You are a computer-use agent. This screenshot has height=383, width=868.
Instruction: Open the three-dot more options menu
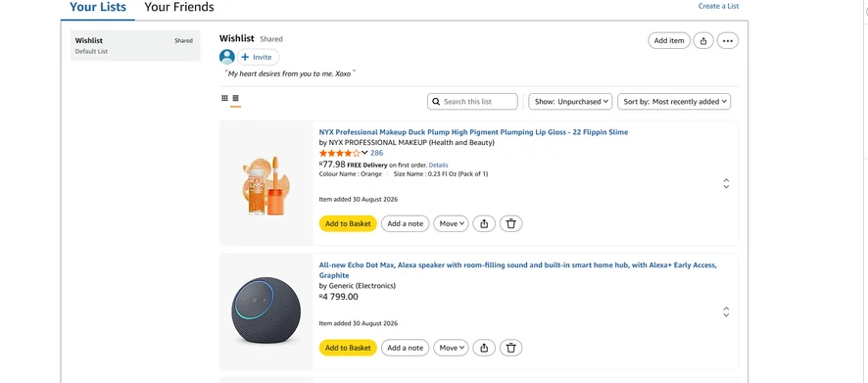[727, 40]
